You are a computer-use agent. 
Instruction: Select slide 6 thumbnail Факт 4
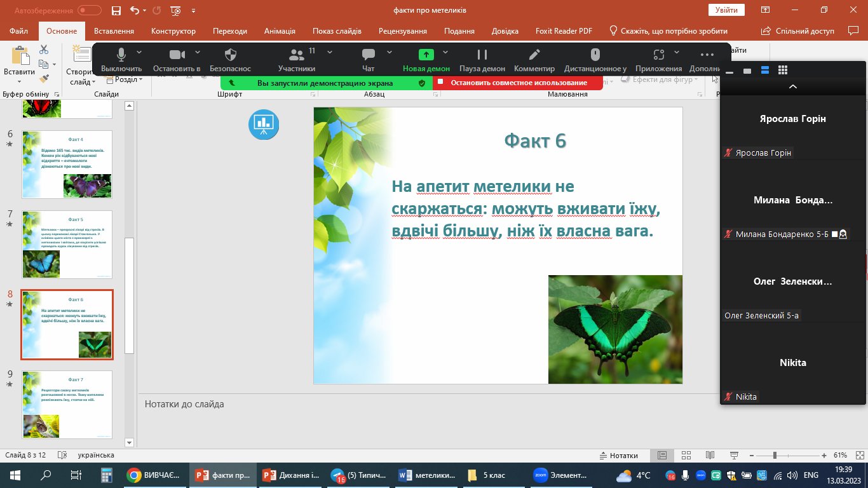(x=67, y=165)
